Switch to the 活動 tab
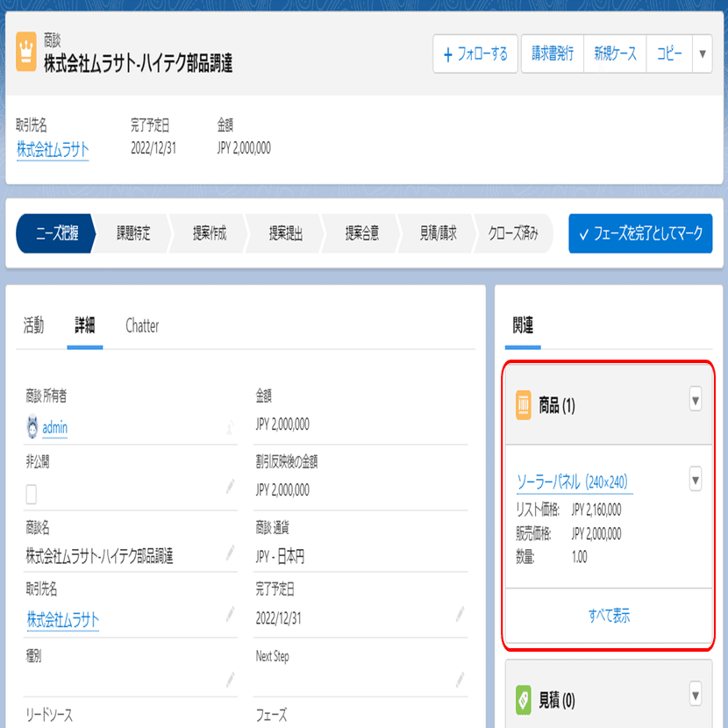This screenshot has height=728, width=728. (33, 325)
